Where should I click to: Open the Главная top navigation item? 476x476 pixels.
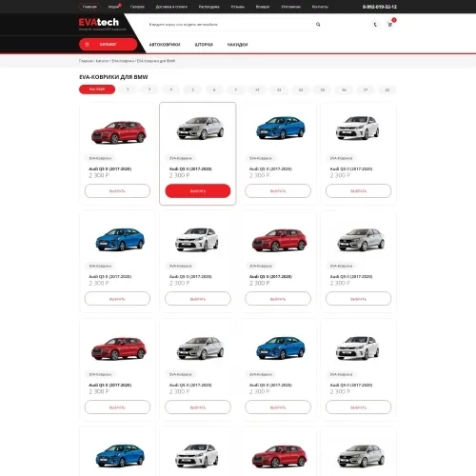click(89, 7)
